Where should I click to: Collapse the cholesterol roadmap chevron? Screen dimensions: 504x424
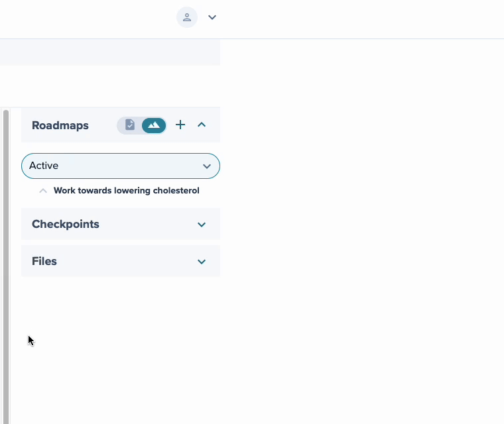[43, 191]
